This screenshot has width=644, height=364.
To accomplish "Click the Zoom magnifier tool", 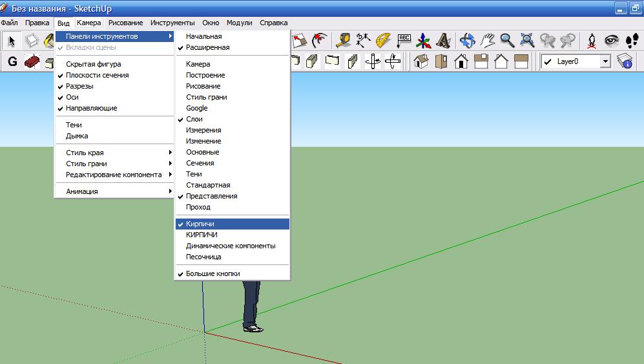I will (x=508, y=41).
